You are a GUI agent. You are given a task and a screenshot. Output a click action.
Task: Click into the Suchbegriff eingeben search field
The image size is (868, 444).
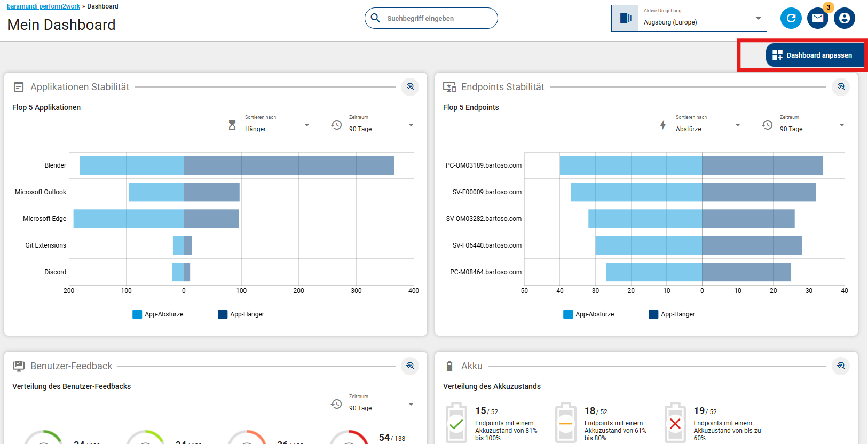click(x=438, y=18)
